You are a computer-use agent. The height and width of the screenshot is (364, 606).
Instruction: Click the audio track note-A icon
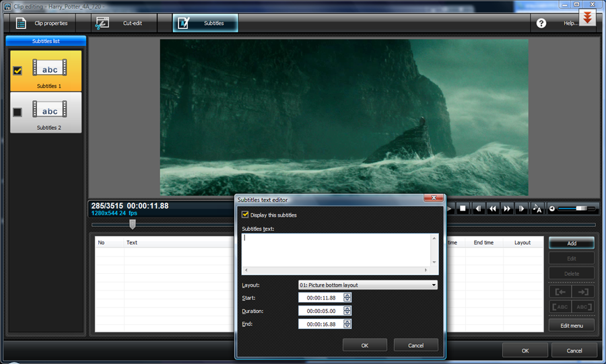537,209
